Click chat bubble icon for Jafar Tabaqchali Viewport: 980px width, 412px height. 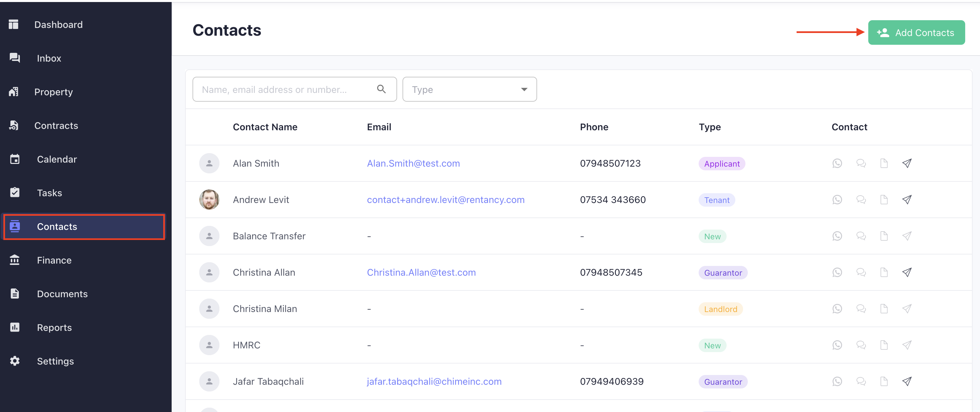pyautogui.click(x=861, y=381)
